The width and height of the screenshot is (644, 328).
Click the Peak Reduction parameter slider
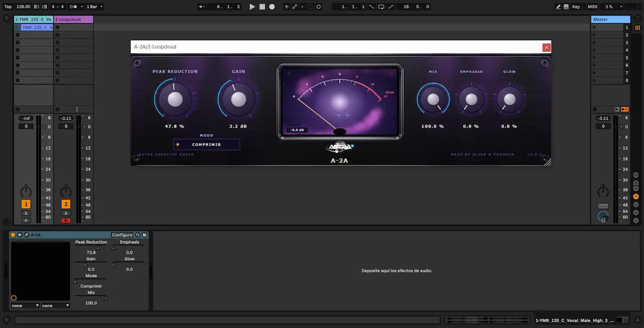(91, 247)
